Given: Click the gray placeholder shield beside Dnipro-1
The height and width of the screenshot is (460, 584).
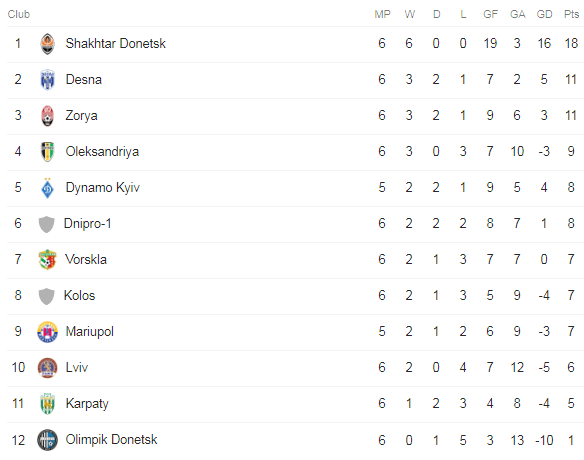Looking at the screenshot, I should (47, 224).
